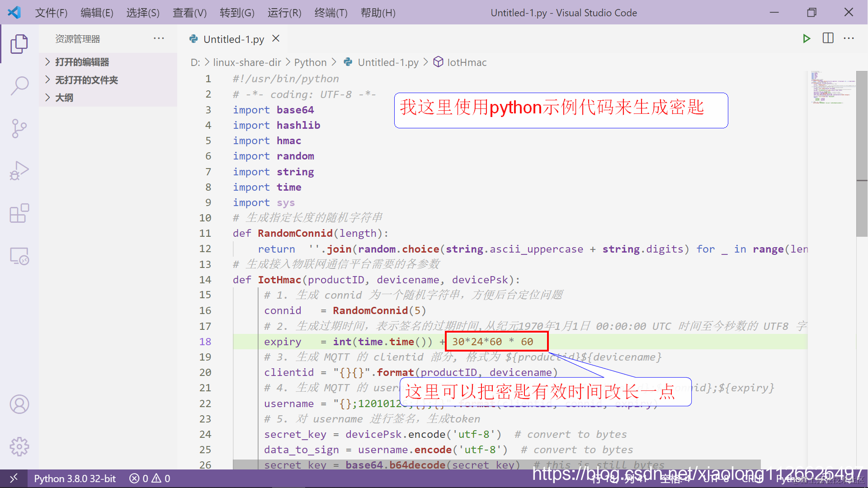Image resolution: width=868 pixels, height=488 pixels.
Task: Click 'connid = RandomConnid(5)' line
Action: [x=345, y=310]
